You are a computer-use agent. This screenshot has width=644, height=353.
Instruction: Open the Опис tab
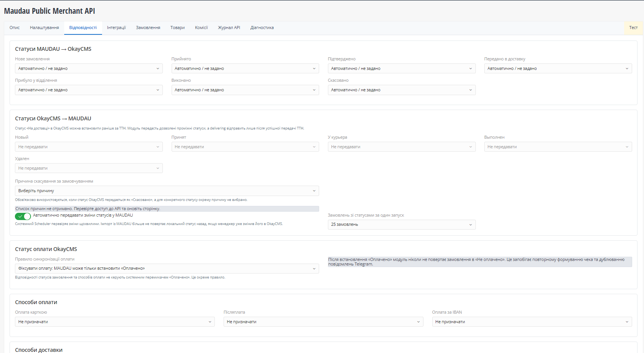15,28
